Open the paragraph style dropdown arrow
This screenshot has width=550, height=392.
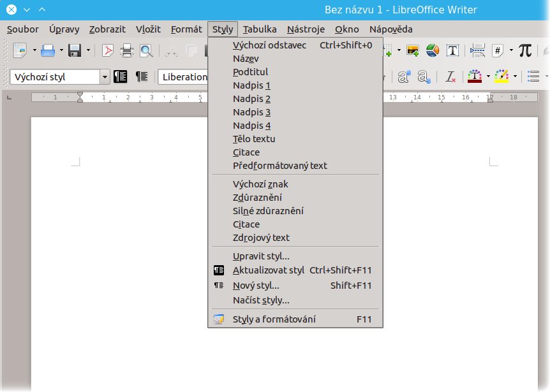click(x=105, y=77)
